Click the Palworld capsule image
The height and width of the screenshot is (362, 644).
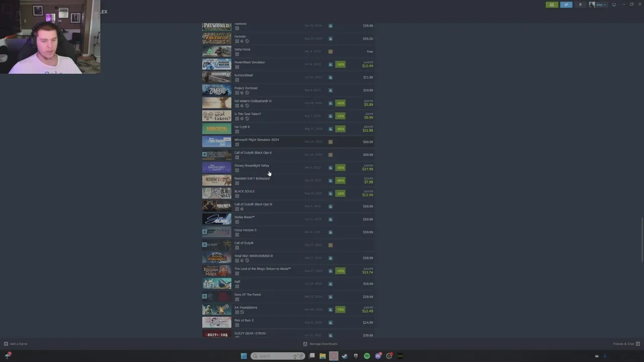217,26
